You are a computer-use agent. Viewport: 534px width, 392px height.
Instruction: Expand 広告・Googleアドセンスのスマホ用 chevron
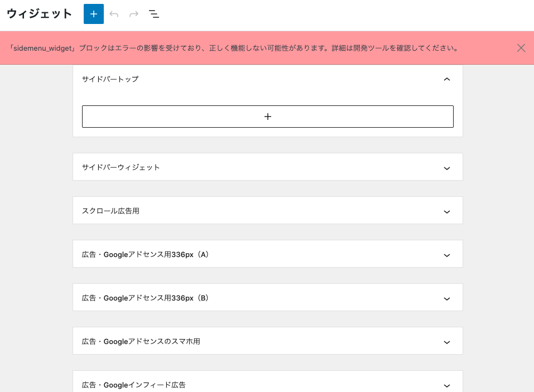(447, 342)
